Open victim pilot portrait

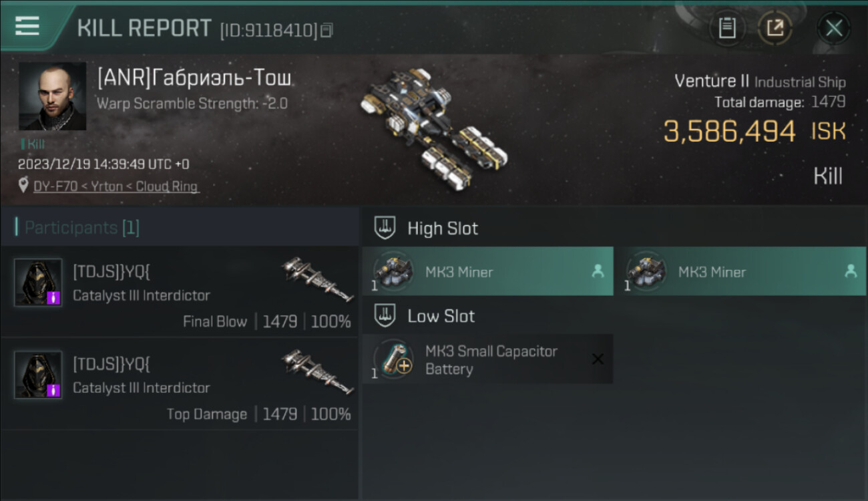[x=52, y=96]
